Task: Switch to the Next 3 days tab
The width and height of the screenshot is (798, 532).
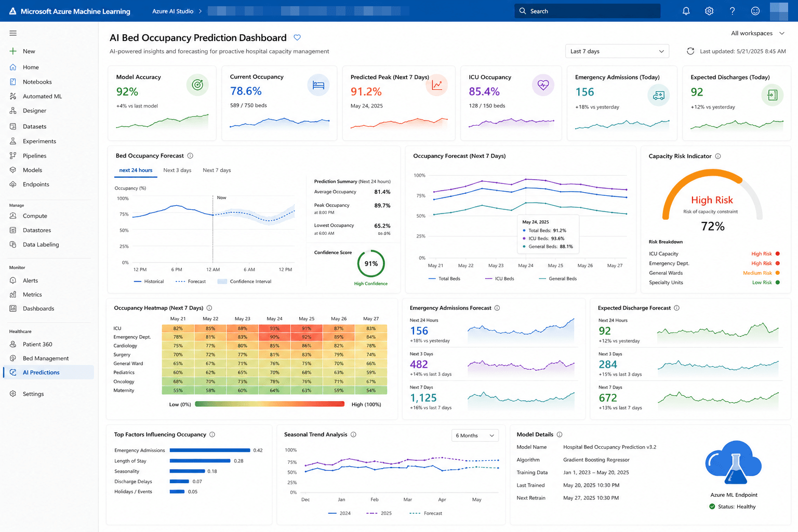Action: 177,170
